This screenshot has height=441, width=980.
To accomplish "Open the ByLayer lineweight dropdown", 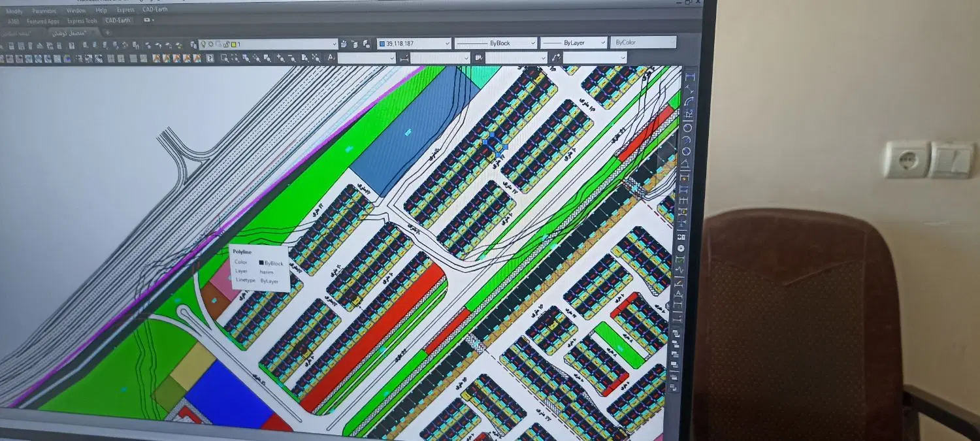I will click(x=574, y=42).
